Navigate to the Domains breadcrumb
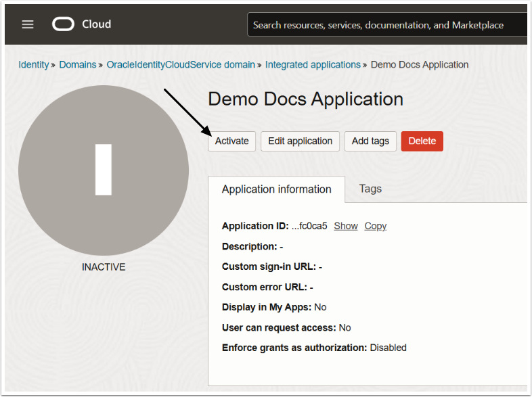This screenshot has width=532, height=397. [x=77, y=65]
